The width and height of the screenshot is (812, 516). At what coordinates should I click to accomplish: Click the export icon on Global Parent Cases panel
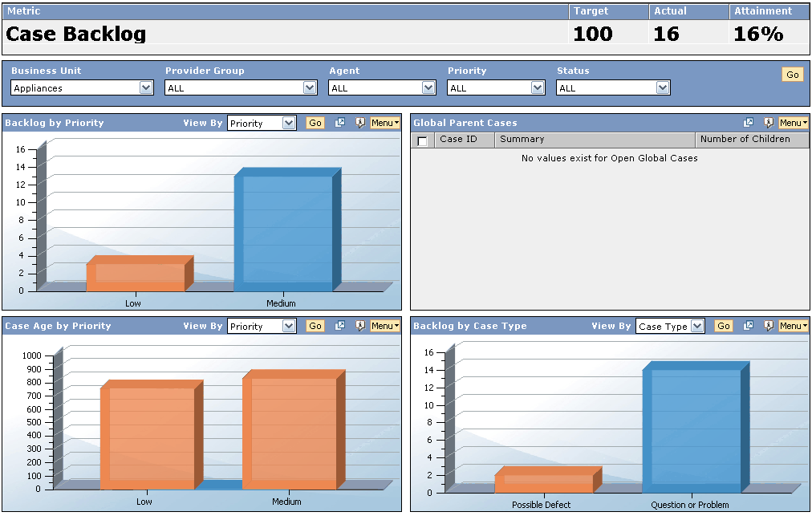coord(749,123)
